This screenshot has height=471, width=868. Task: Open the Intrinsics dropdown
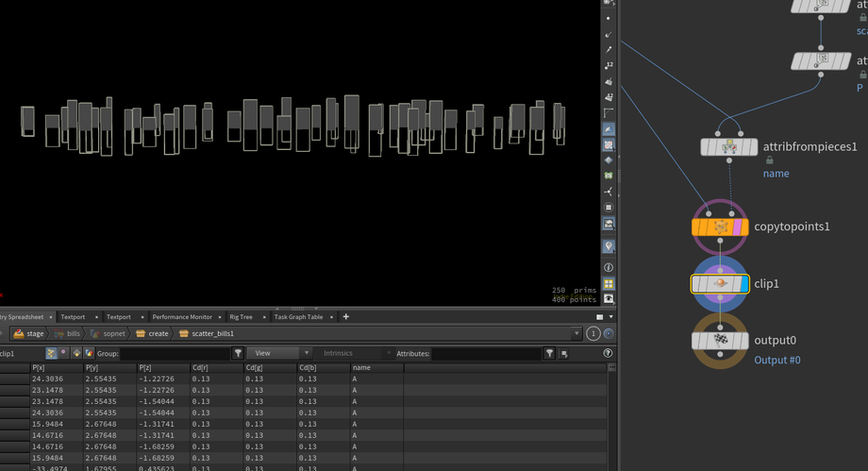tap(354, 353)
